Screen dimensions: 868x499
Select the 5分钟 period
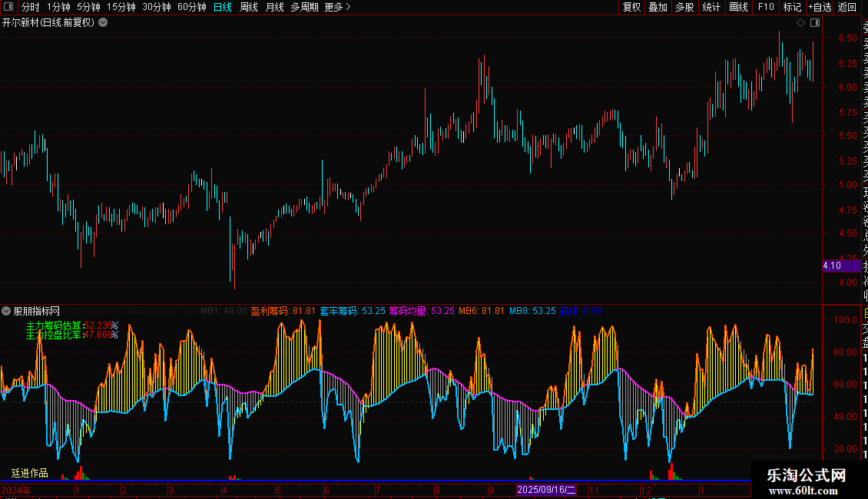click(x=88, y=7)
